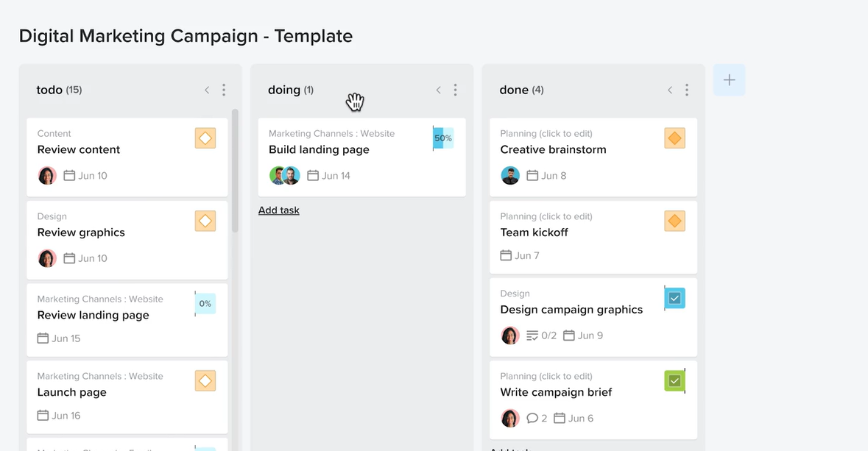Viewport: 868px width, 451px height.
Task: Click the milestone diamond icon on Review content
Action: point(205,138)
